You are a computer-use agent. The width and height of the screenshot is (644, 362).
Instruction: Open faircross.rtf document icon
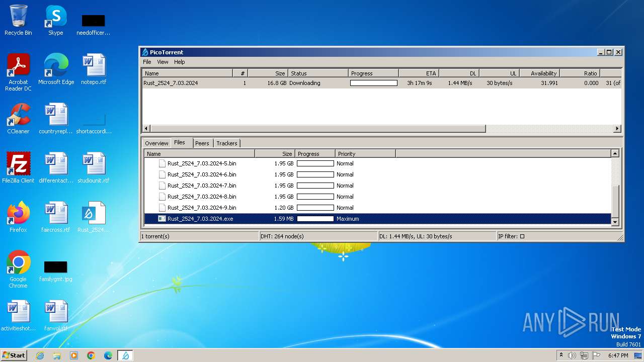pos(56,217)
